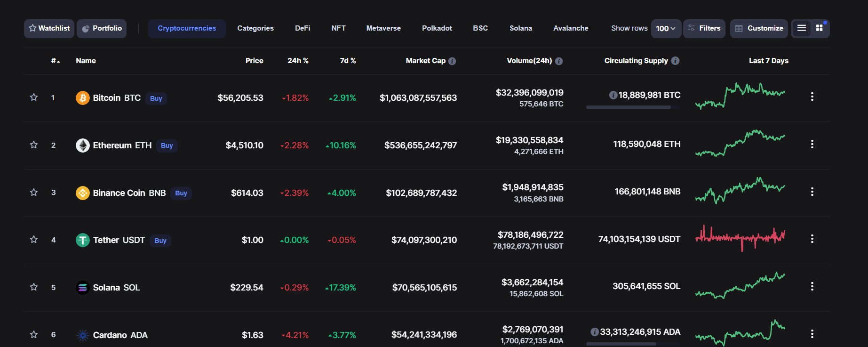Open the Polkadot tab

coord(437,29)
